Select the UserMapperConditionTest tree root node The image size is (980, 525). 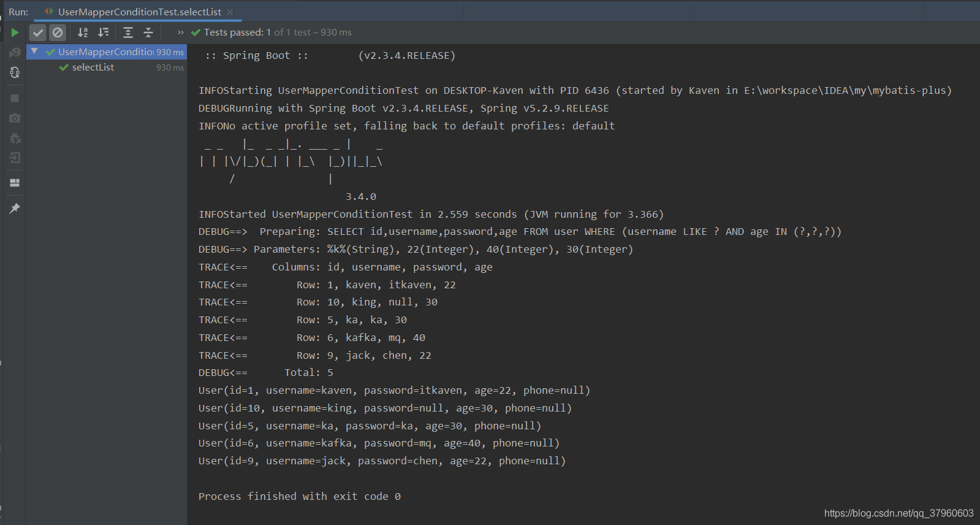click(x=105, y=52)
